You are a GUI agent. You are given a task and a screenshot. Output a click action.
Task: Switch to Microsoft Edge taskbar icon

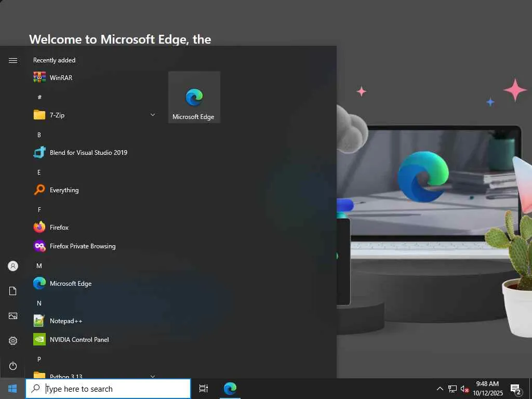(230, 389)
